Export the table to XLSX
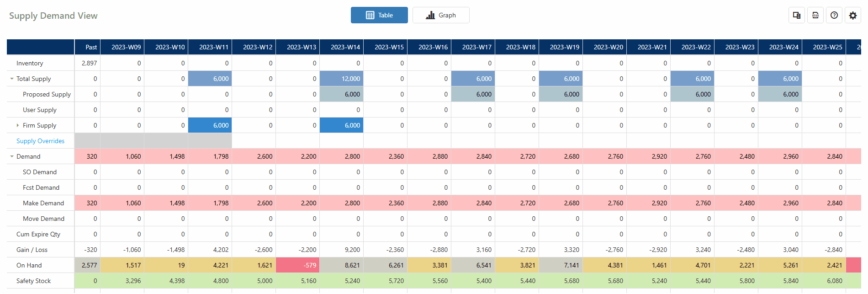 [x=815, y=15]
